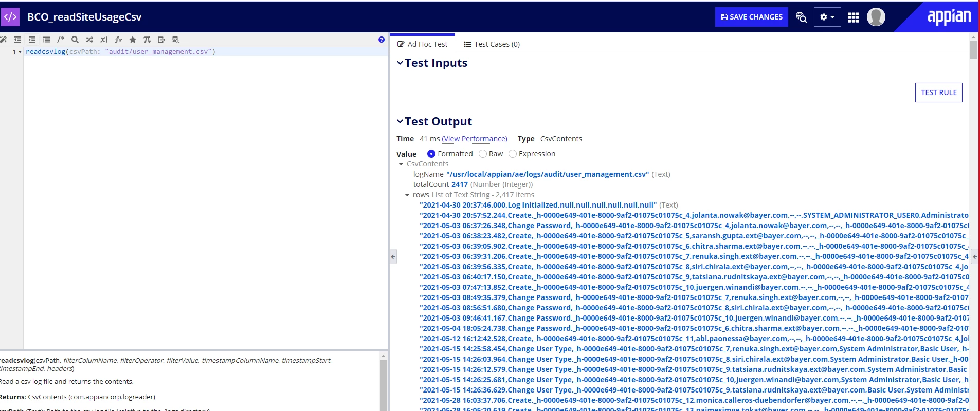980x411 pixels.
Task: Click the align lines toolbar icon
Action: tap(46, 40)
